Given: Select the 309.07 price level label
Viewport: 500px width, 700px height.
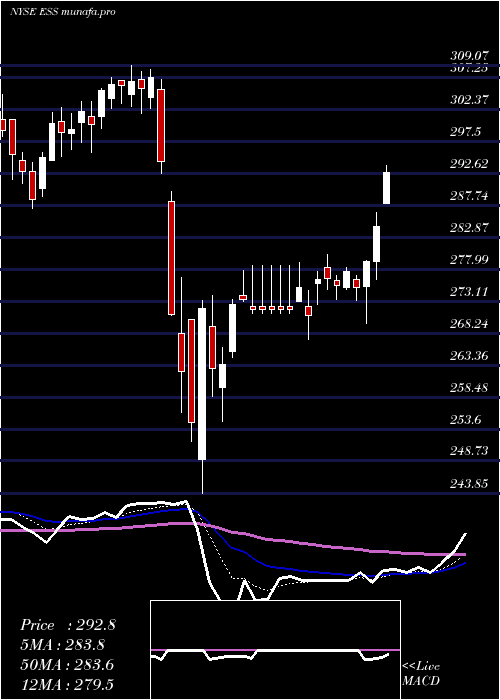Looking at the screenshot, I should pos(469,56).
